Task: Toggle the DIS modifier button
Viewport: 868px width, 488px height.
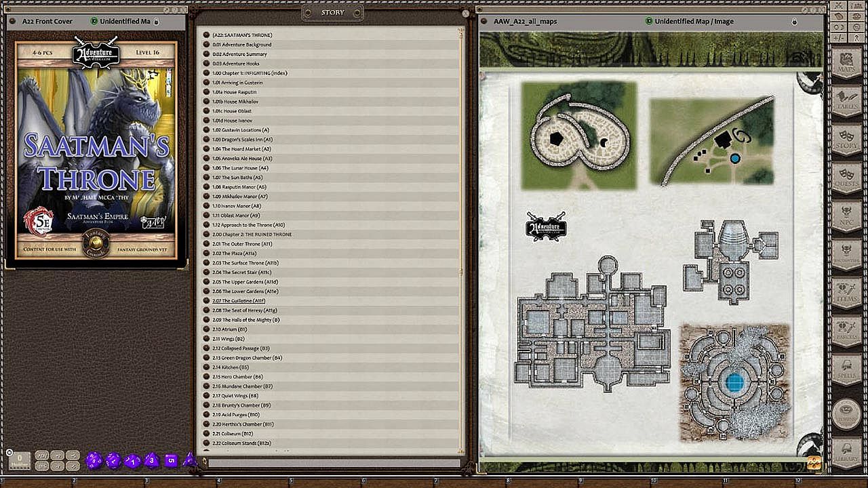Action: 41,466
